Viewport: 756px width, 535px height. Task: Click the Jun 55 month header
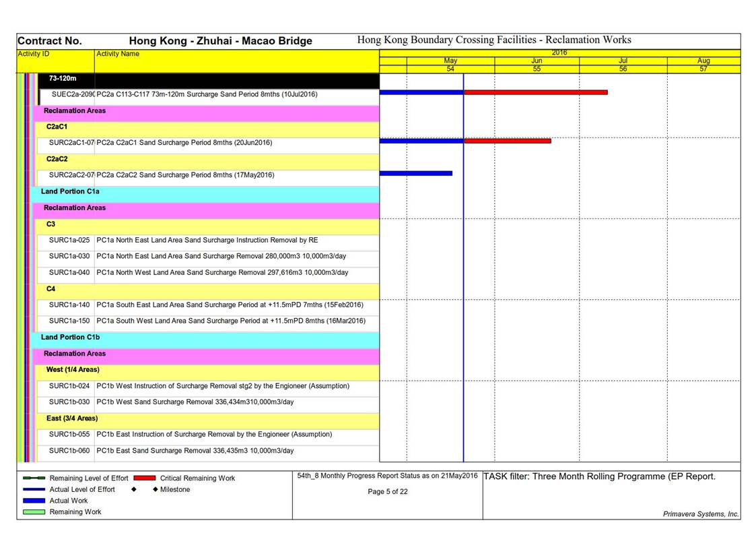tap(537, 65)
